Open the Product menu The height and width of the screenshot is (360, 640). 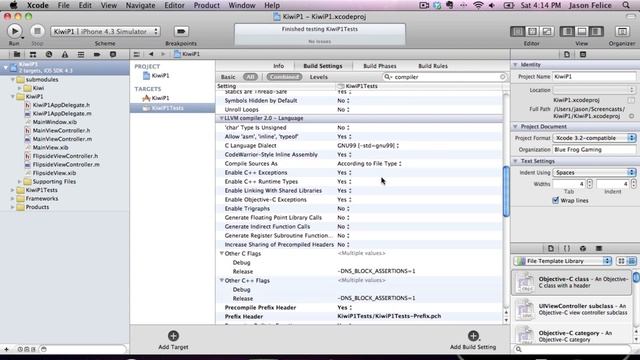pyautogui.click(x=206, y=5)
